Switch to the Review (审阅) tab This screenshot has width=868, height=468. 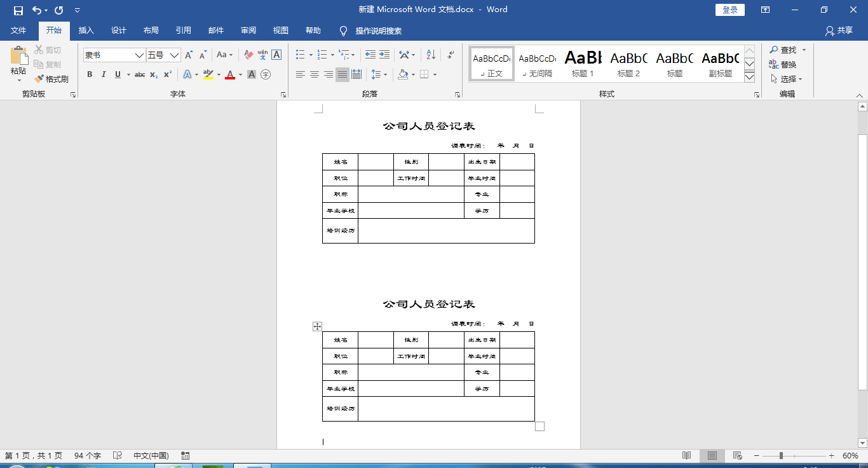[248, 31]
